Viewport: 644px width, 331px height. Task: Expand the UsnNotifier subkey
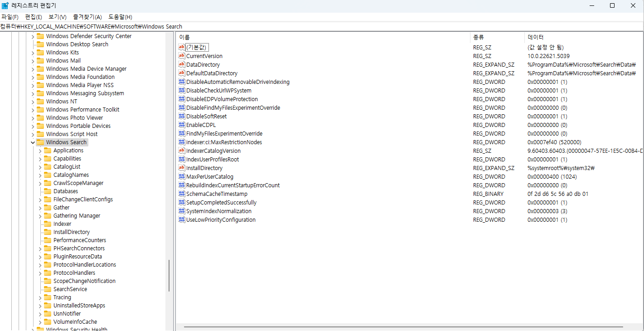tap(40, 314)
